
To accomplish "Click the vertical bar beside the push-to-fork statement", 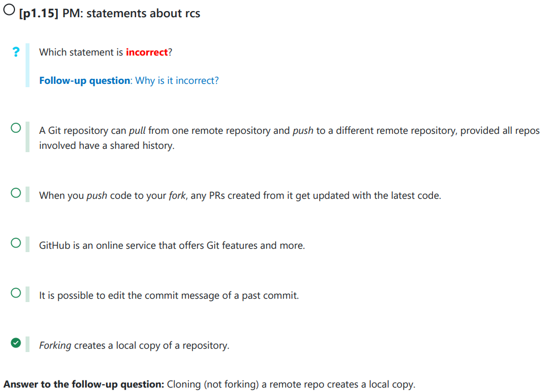I will 27,194.
